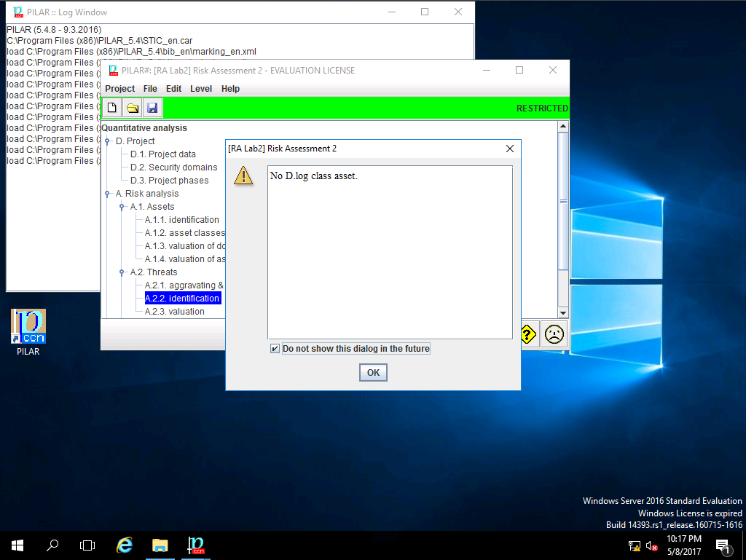The width and height of the screenshot is (746, 560).
Task: Click scroll down arrow in tree panel
Action: 563,313
